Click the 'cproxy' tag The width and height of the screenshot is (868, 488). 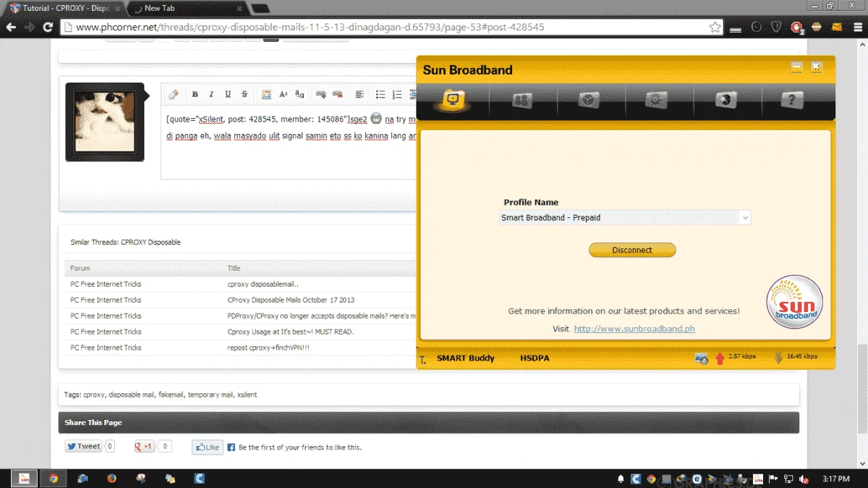point(94,395)
